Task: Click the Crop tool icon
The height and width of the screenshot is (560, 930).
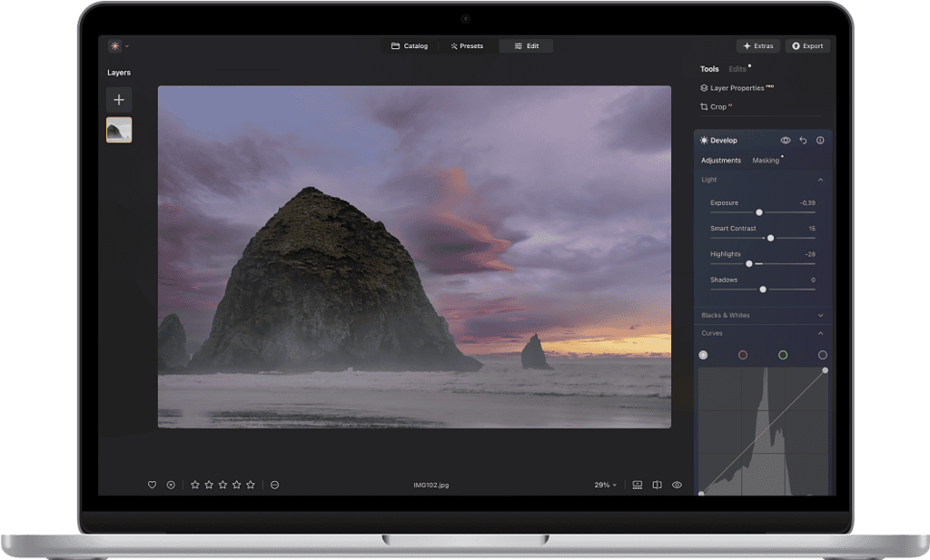Action: 704,107
